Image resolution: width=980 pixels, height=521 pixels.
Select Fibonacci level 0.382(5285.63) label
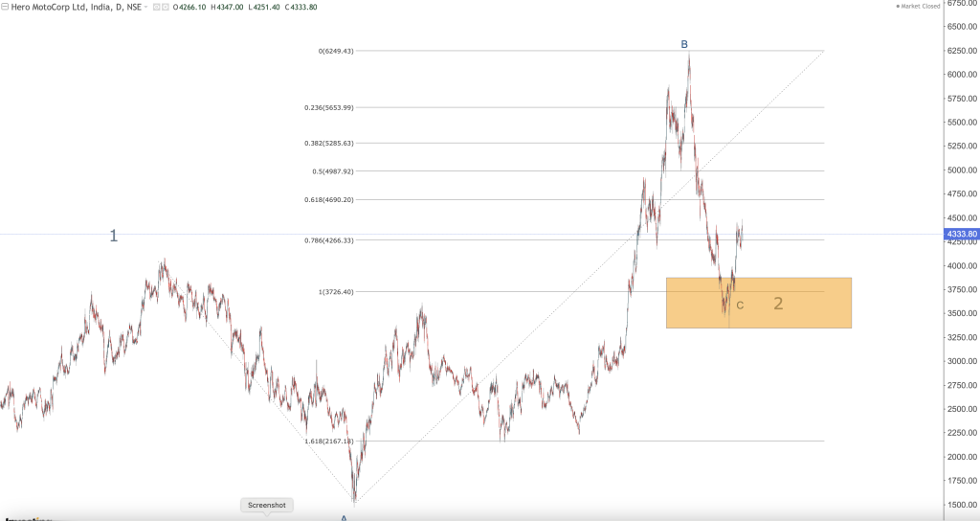[329, 144]
